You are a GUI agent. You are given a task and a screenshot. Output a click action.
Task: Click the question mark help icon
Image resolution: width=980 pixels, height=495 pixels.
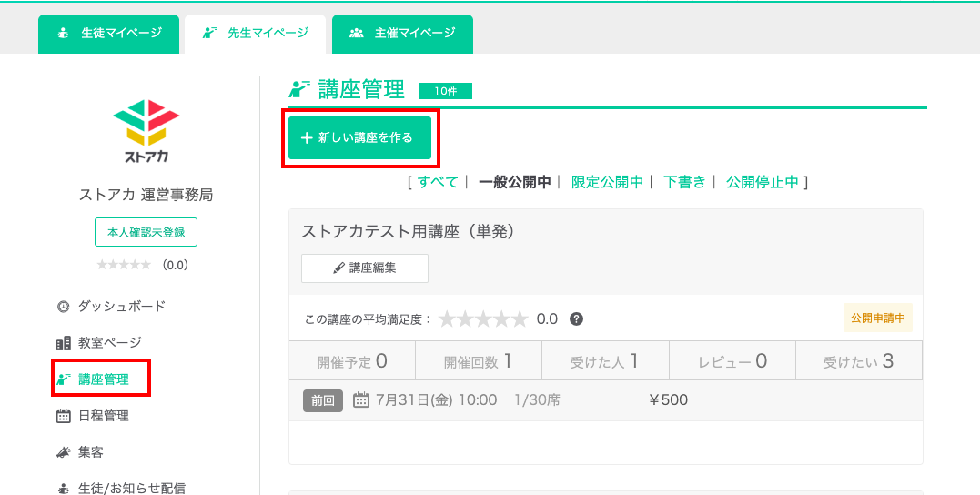click(576, 319)
